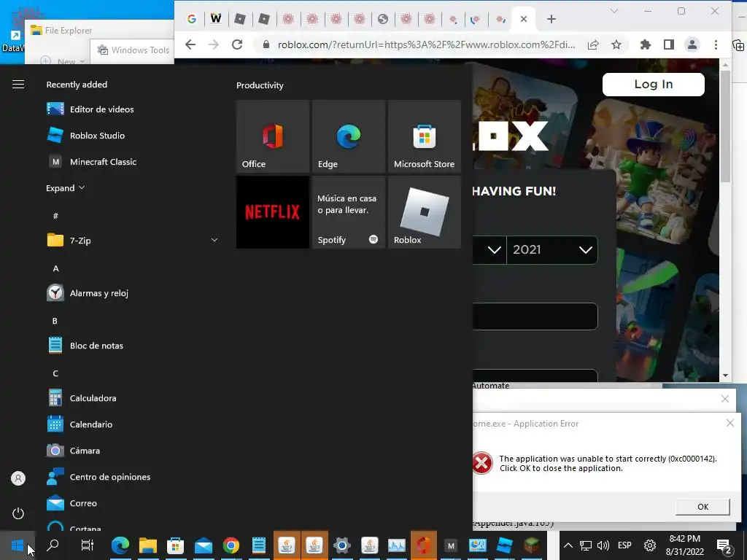Expand the 7-Zip folder chevron
The image size is (747, 560).
(214, 241)
